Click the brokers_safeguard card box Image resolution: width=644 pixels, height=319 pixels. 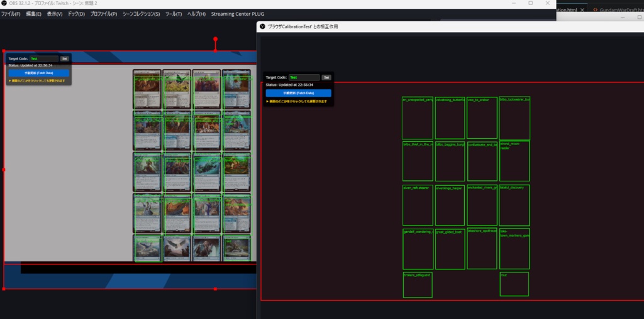click(418, 284)
